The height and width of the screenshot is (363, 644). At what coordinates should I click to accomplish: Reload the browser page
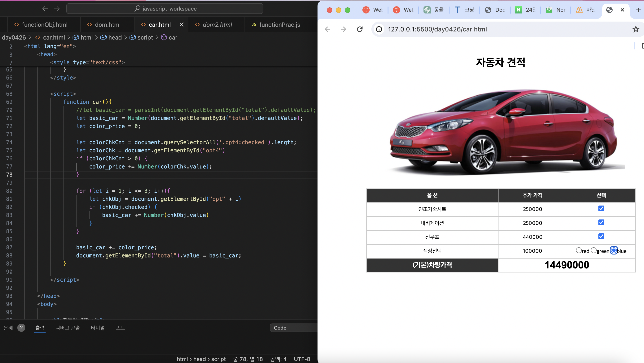click(x=360, y=29)
